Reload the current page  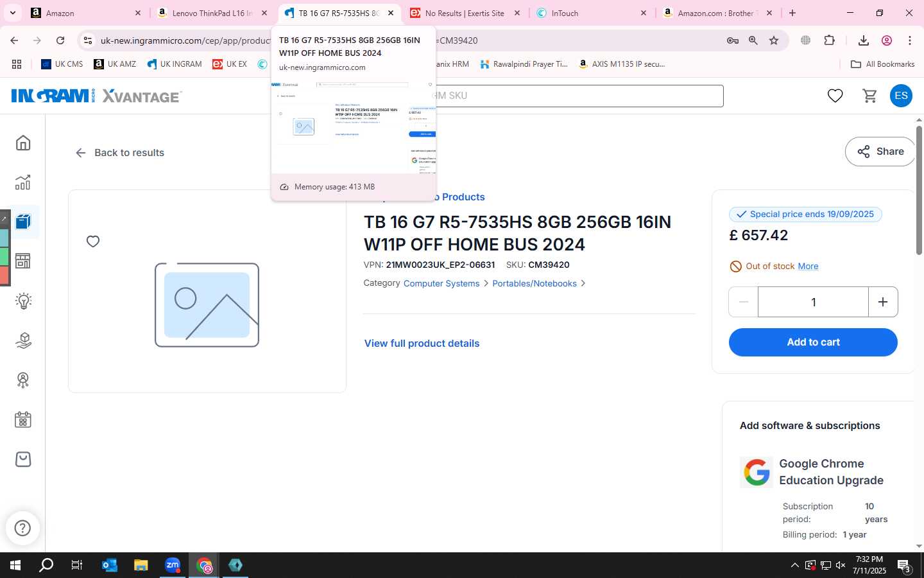tap(60, 40)
